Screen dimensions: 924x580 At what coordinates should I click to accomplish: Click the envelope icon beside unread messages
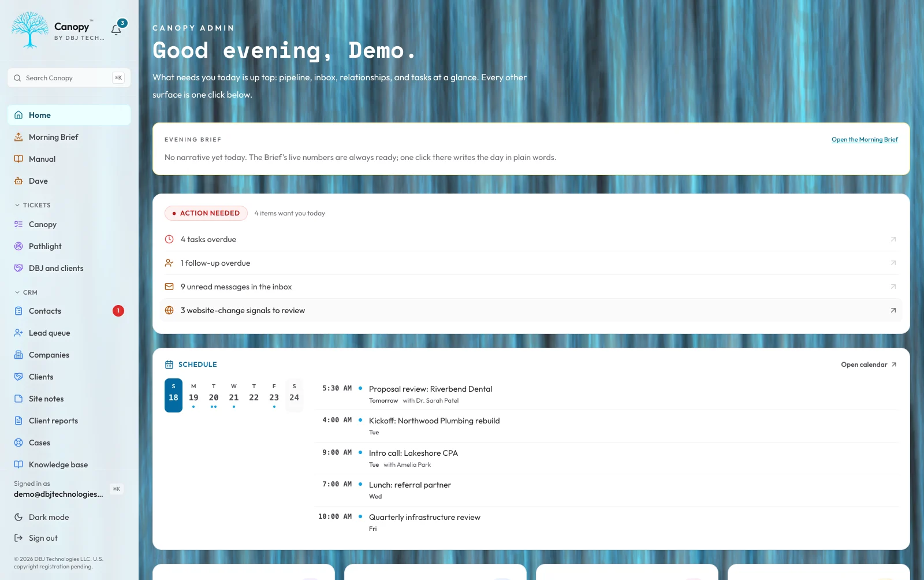pos(169,287)
